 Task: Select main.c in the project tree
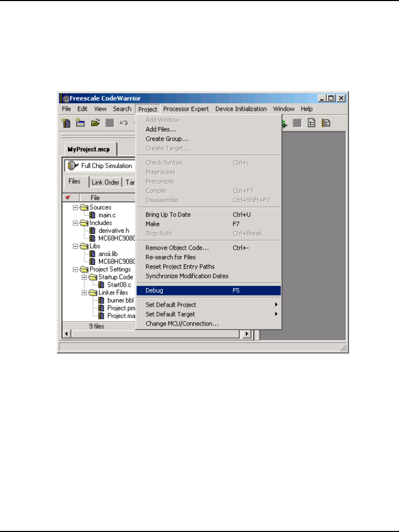[x=107, y=215]
